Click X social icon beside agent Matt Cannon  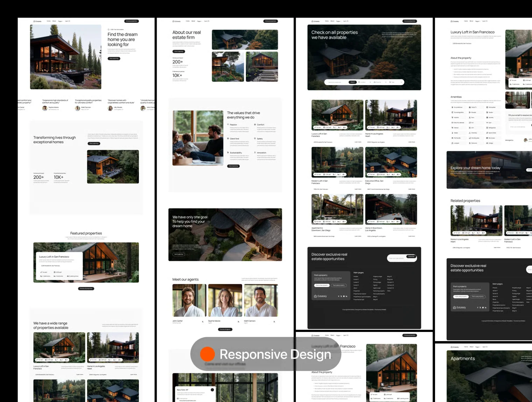[x=274, y=321]
